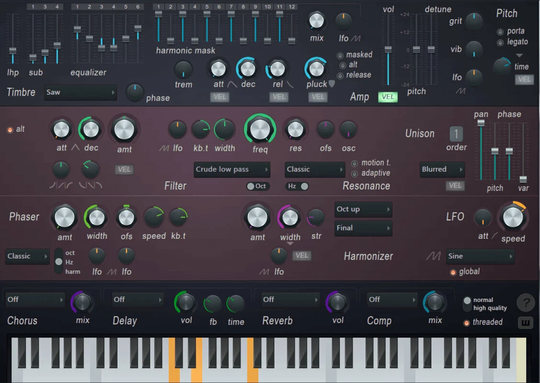Screen dimensions: 540x383
Task: Click the Reverb vol knob
Action: pyautogui.click(x=337, y=302)
